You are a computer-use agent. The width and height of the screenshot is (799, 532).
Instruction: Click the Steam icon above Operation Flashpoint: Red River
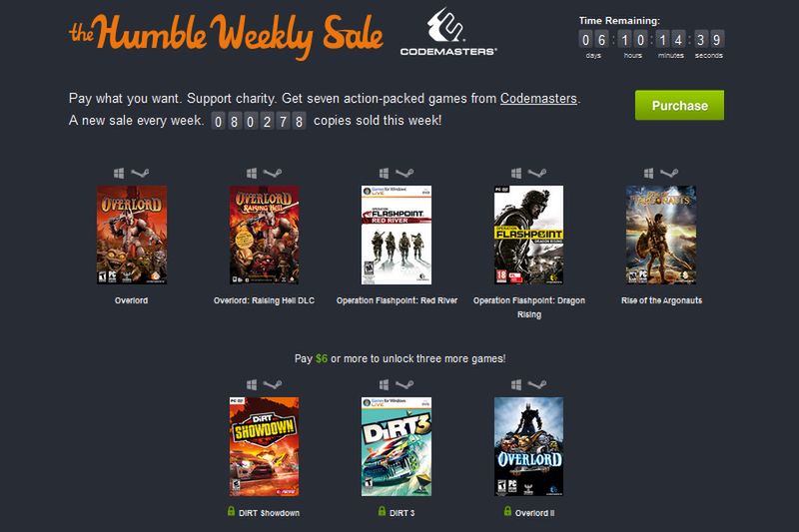404,173
